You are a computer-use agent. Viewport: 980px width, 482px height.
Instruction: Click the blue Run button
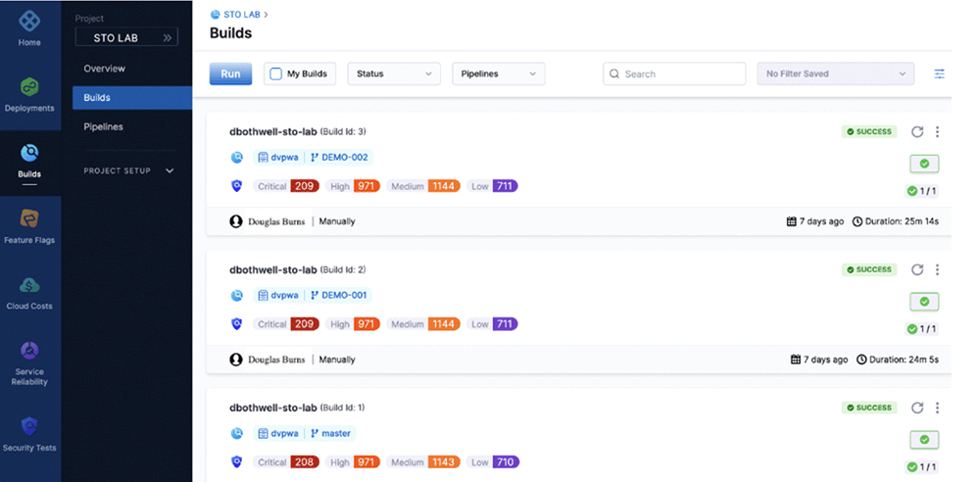point(230,74)
